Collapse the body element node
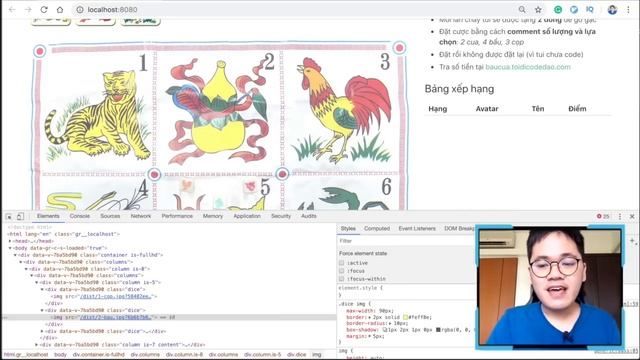Image resolution: width=640 pixels, height=360 pixels. 10,248
